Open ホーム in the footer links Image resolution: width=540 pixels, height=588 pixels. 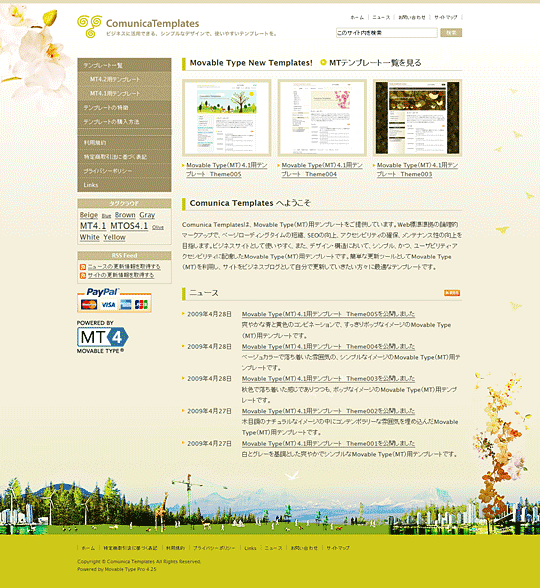88,548
